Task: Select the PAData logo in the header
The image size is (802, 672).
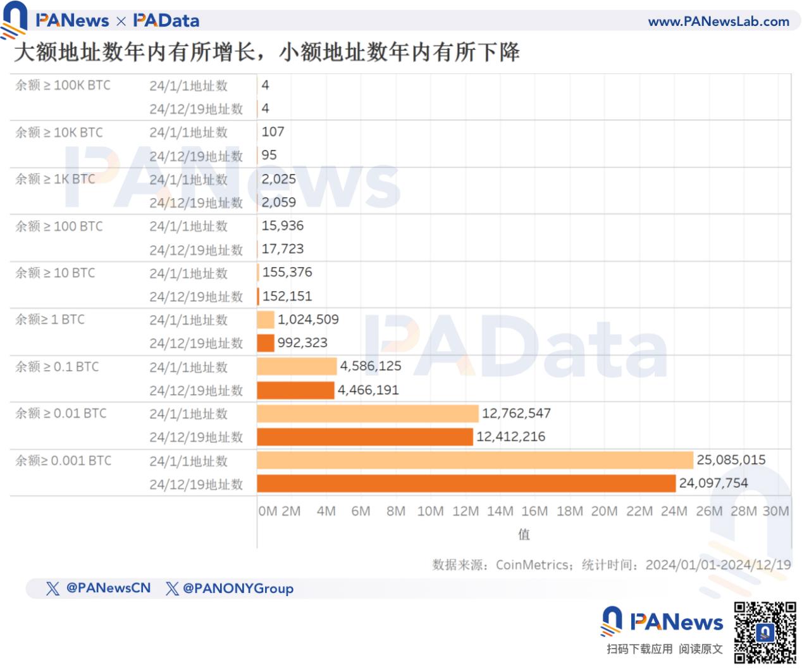Action: pos(168,20)
